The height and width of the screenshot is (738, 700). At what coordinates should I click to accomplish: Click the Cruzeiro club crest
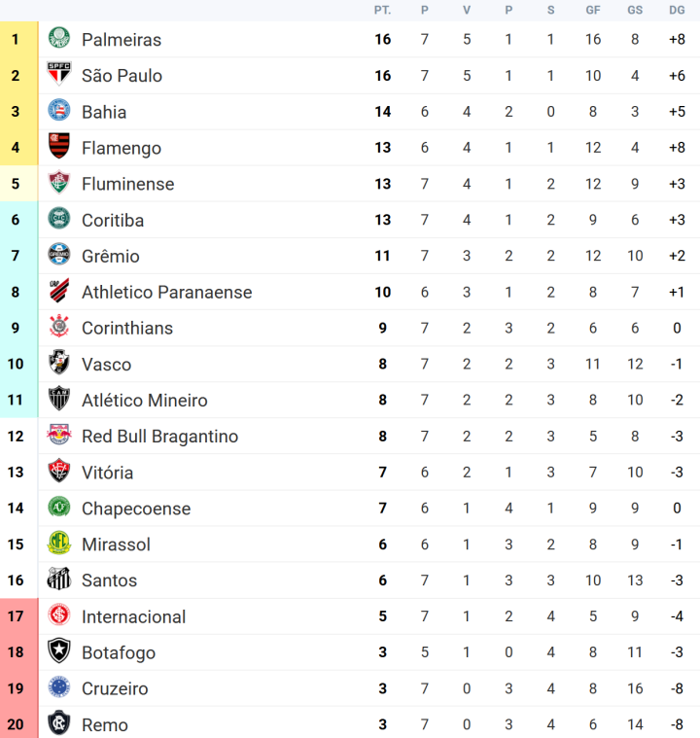(x=59, y=687)
